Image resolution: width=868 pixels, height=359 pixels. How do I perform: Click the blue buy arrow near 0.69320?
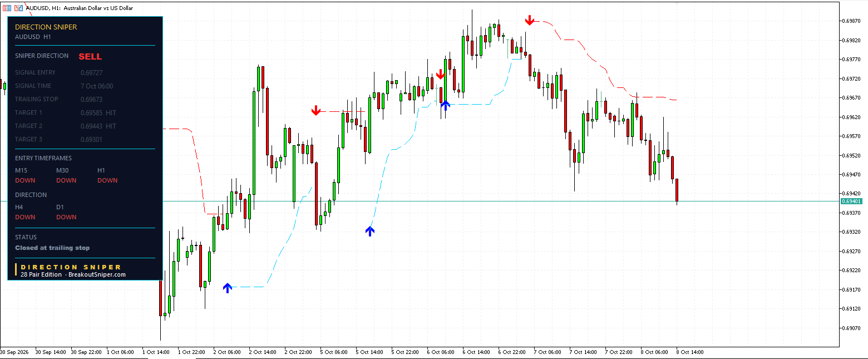tap(370, 231)
